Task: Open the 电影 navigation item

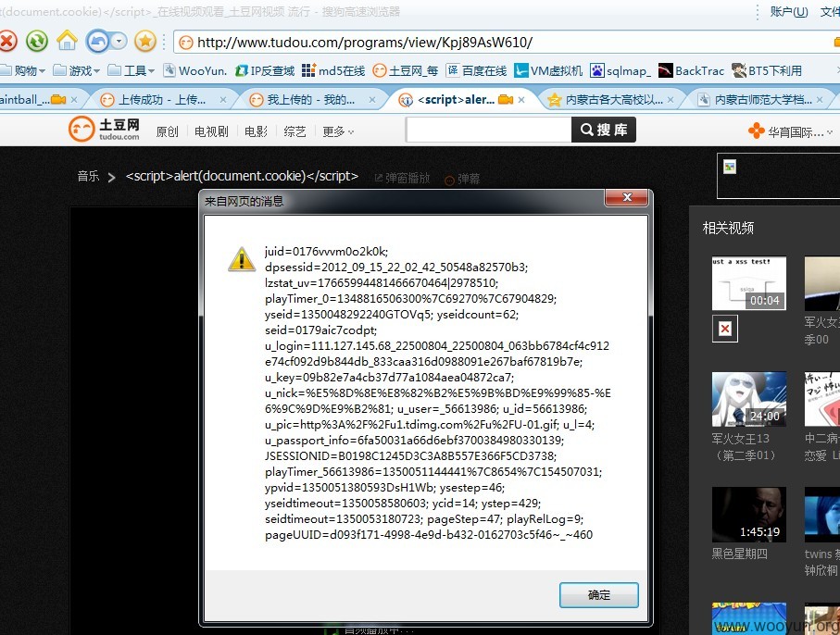Action: click(x=256, y=131)
